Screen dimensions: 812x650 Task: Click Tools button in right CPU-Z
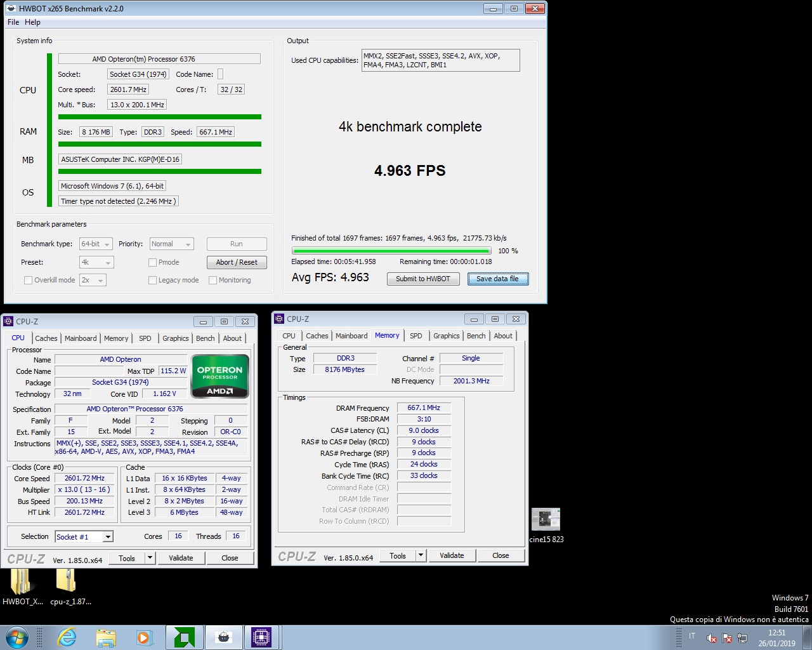398,556
